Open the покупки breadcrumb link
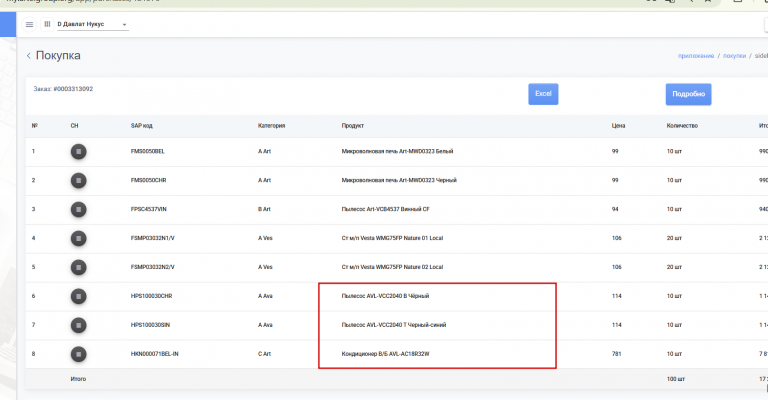768x400 pixels. pyautogui.click(x=734, y=56)
